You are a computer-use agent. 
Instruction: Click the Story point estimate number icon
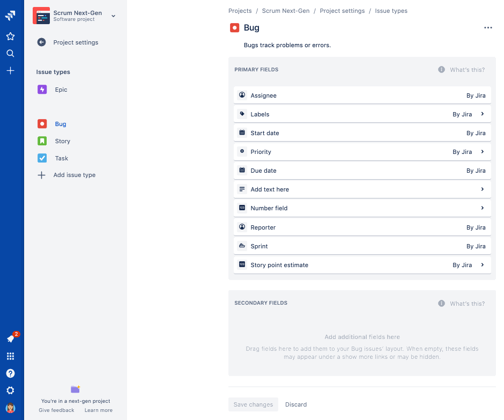[242, 264]
